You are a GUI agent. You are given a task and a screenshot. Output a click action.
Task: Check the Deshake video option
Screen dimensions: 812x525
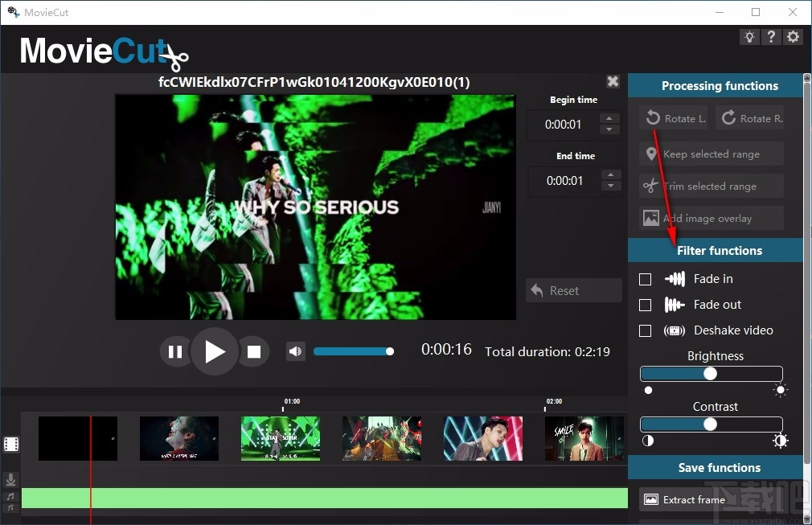(x=646, y=330)
